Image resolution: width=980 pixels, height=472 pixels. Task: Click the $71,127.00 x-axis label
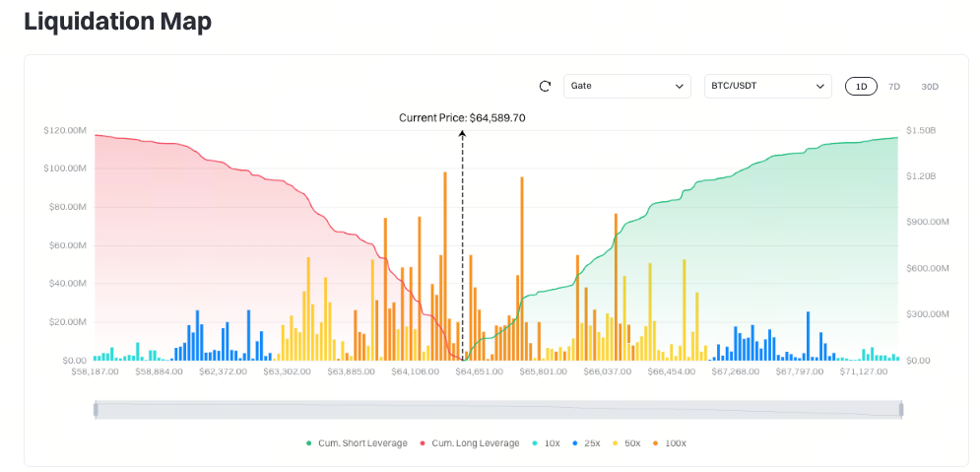tap(865, 371)
